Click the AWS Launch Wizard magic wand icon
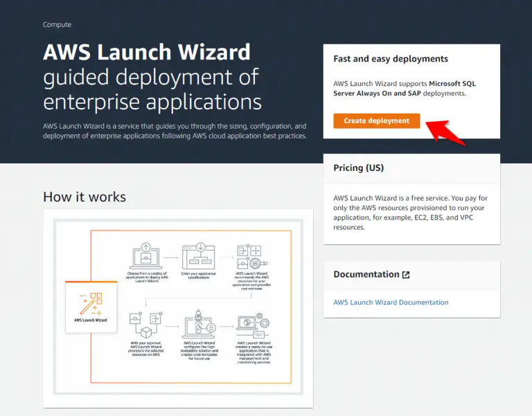The image size is (532, 416). tap(91, 304)
